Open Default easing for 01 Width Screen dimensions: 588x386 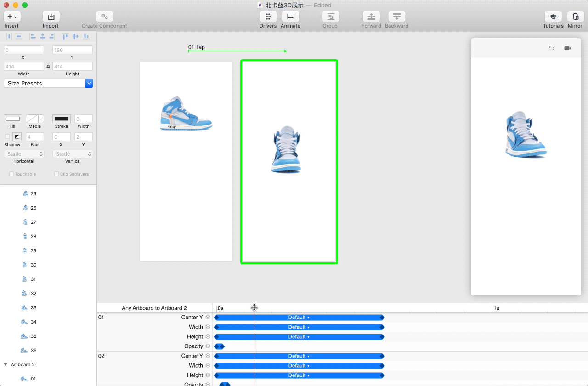click(299, 327)
